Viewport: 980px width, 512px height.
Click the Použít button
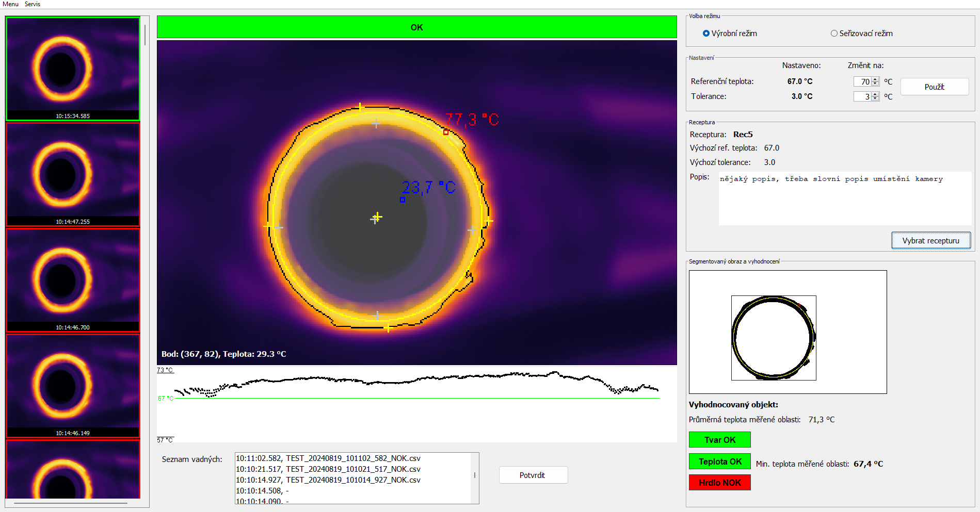point(934,87)
